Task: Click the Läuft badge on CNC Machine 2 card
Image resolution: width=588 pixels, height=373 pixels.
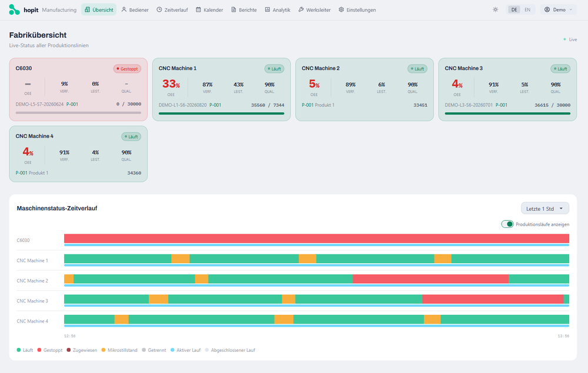Action: (x=417, y=69)
